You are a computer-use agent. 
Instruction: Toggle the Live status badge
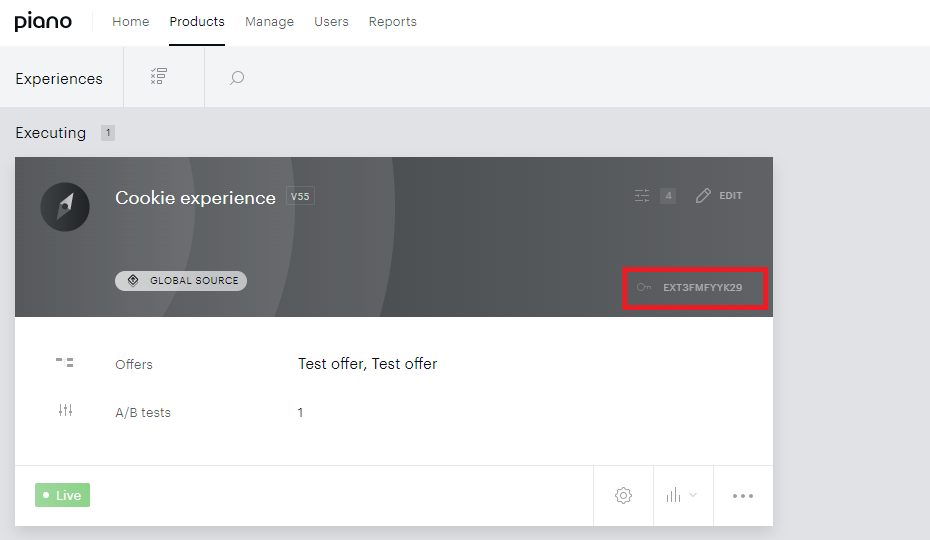pos(62,495)
